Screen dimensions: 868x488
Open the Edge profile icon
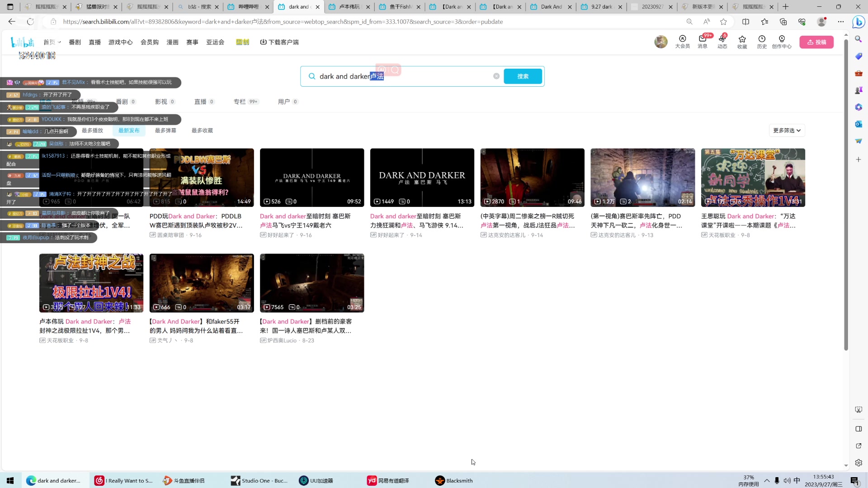tap(822, 21)
